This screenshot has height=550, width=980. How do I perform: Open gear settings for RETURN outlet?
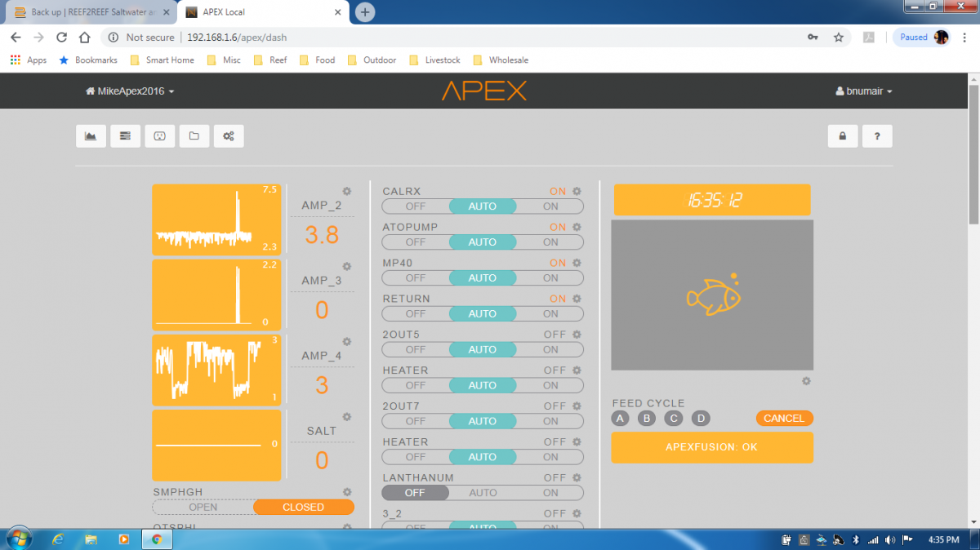(577, 299)
